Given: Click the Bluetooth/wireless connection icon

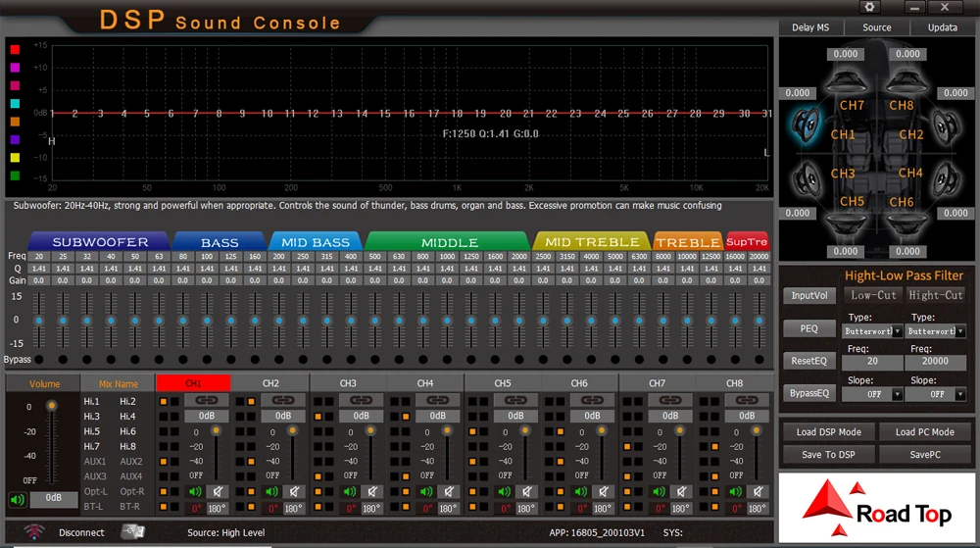Looking at the screenshot, I should point(33,532).
